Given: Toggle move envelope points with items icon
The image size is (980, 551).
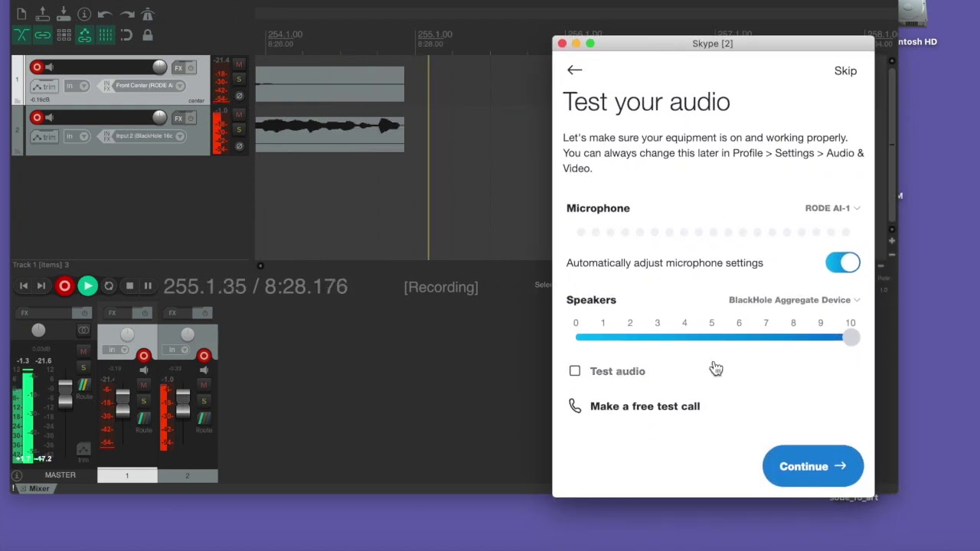Looking at the screenshot, I should pos(84,34).
